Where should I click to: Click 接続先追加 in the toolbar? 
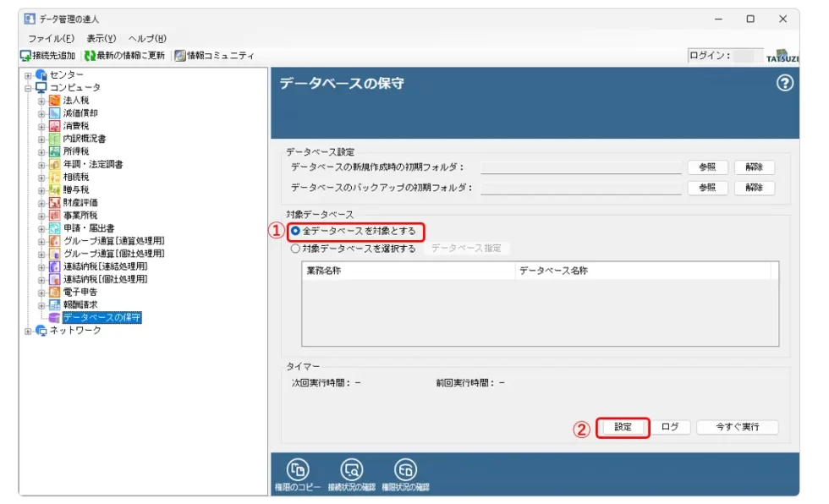49,56
